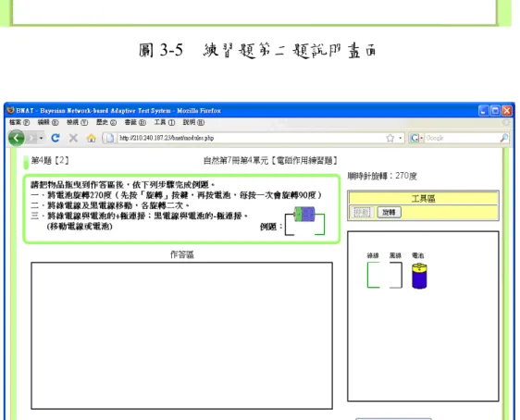The width and height of the screenshot is (520, 420).
Task: Click the example battery circuit image
Action: pos(304,221)
